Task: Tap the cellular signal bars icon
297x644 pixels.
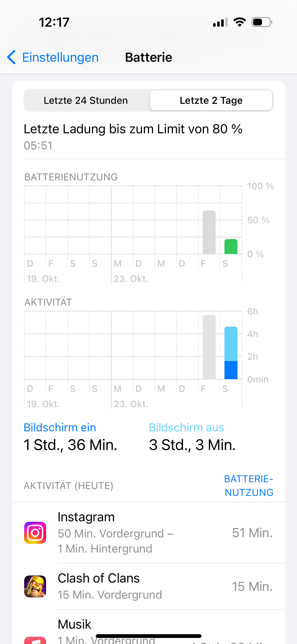Action: [x=220, y=22]
